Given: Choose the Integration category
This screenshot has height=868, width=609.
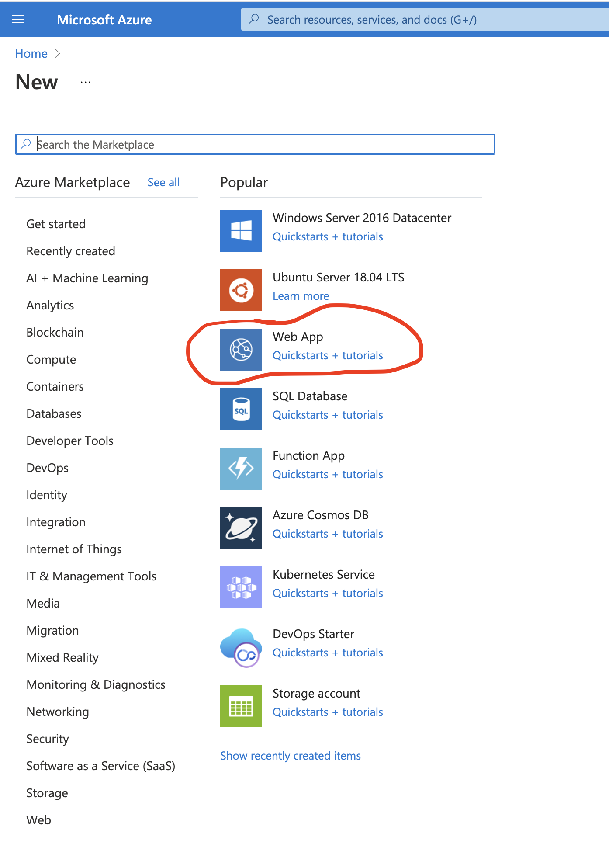Looking at the screenshot, I should click(56, 522).
